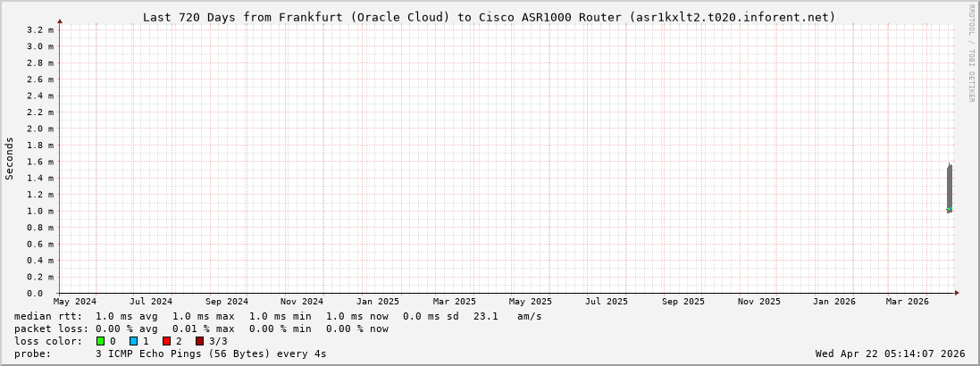Select the Jan 2026 x-axis label
The height and width of the screenshot is (366, 980).
tap(833, 302)
